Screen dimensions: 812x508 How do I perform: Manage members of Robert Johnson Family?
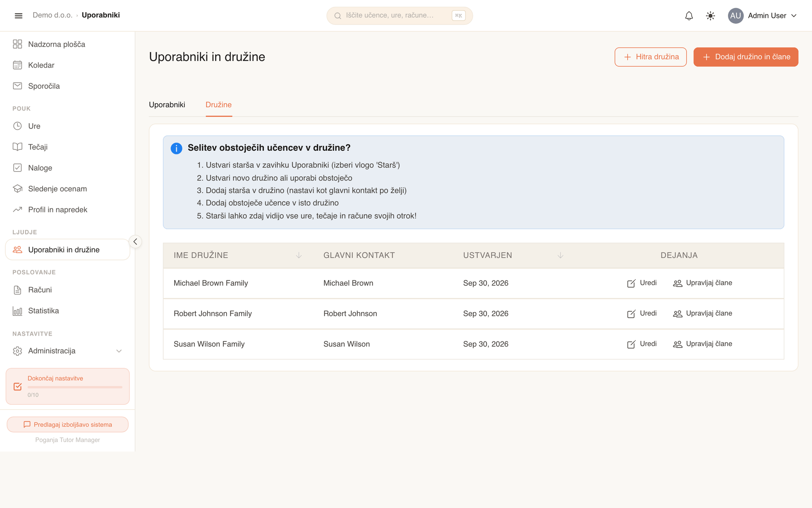(x=702, y=313)
